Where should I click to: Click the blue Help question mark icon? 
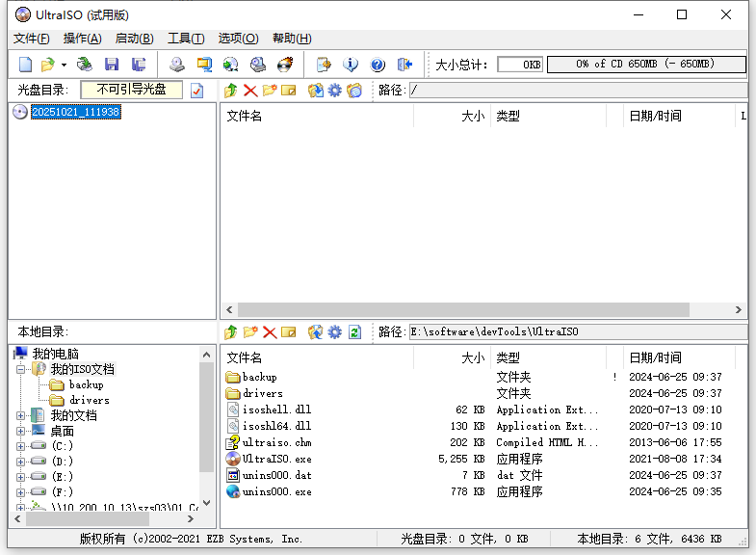(378, 65)
